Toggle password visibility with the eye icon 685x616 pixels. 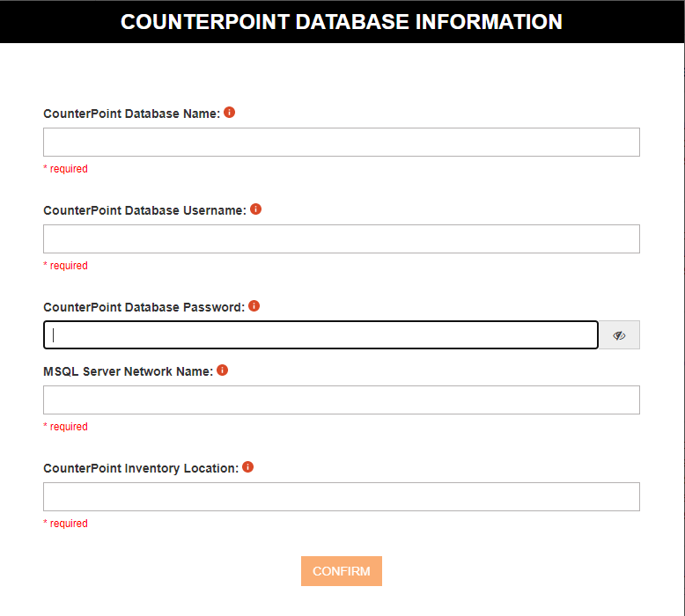tap(619, 335)
